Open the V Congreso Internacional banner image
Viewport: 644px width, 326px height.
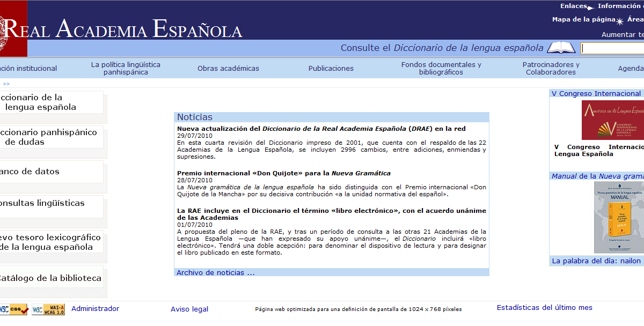(x=613, y=120)
